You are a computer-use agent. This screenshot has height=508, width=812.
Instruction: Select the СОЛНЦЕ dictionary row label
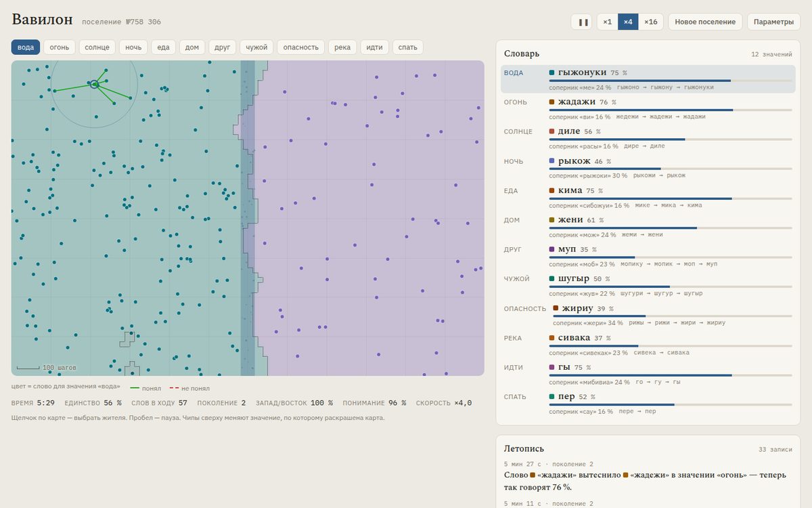518,131
